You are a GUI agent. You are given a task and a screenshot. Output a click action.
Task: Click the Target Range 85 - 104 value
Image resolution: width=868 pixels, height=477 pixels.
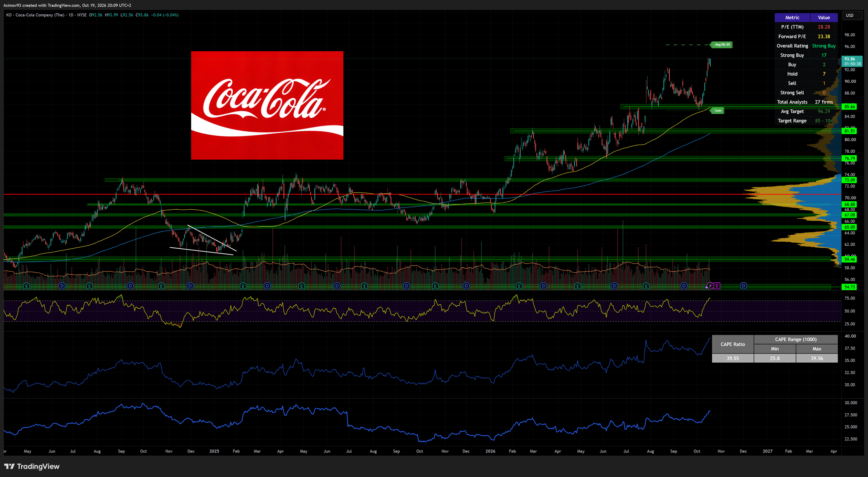click(x=824, y=121)
